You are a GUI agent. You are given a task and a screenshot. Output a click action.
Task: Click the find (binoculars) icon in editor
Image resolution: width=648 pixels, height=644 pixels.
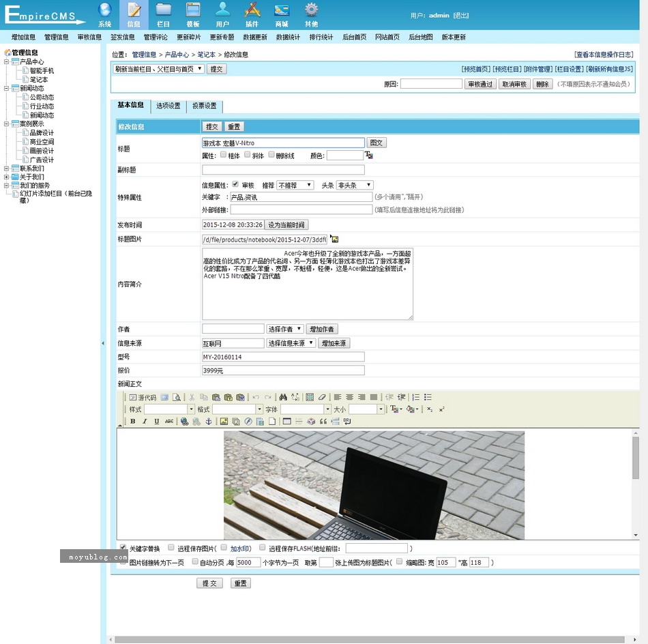pyautogui.click(x=283, y=397)
